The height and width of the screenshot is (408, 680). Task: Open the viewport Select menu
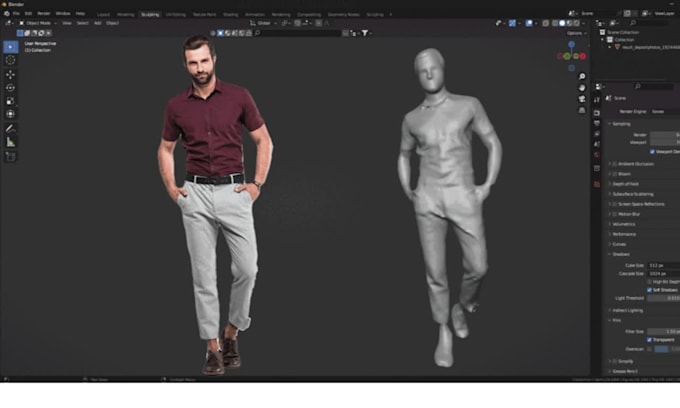pyautogui.click(x=82, y=23)
